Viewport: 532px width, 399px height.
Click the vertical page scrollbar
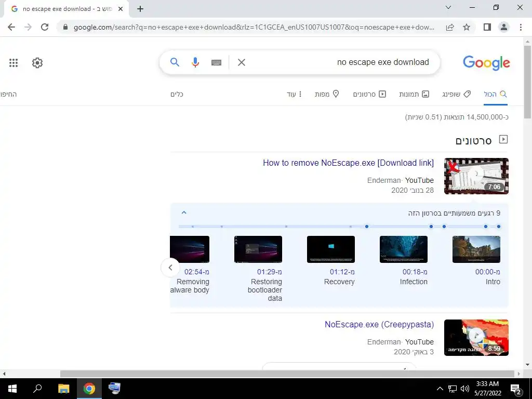click(x=527, y=82)
